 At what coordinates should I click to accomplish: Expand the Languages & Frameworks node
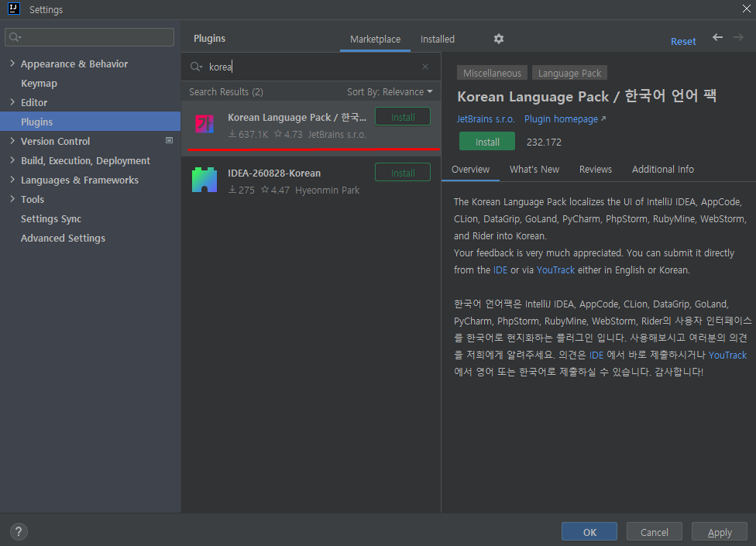[12, 179]
